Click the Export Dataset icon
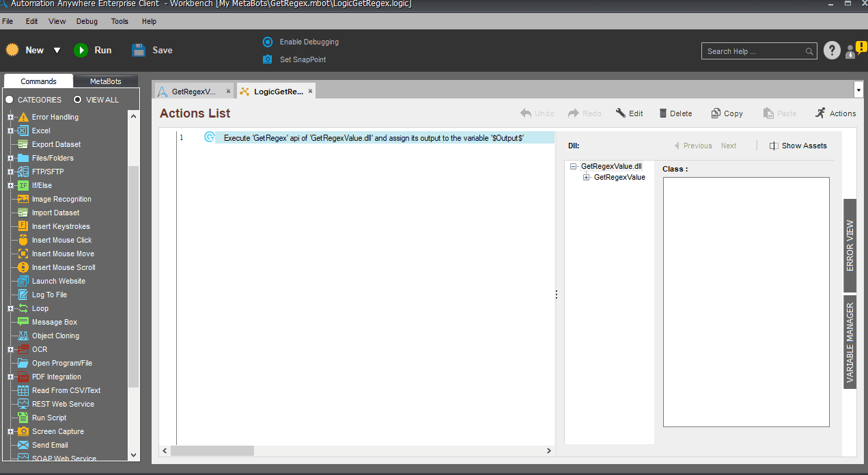Screen dimensions: 868x475 tap(23, 144)
